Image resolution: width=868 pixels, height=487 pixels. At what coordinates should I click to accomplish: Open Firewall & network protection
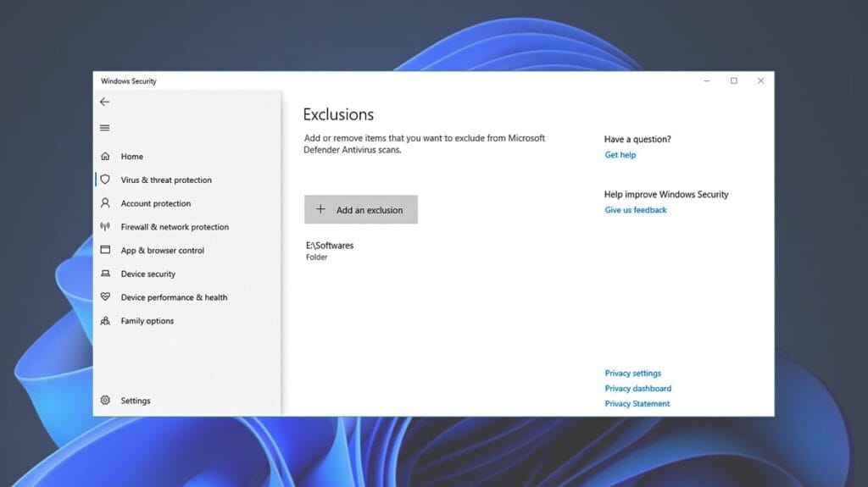(x=175, y=227)
